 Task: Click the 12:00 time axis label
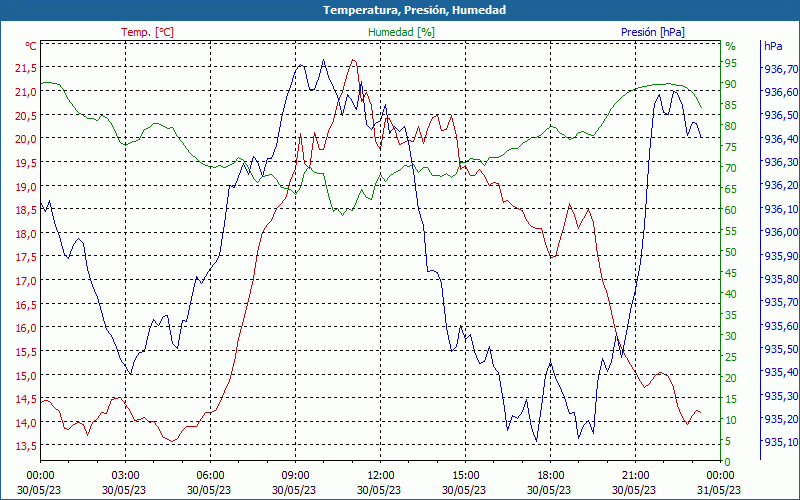381,476
